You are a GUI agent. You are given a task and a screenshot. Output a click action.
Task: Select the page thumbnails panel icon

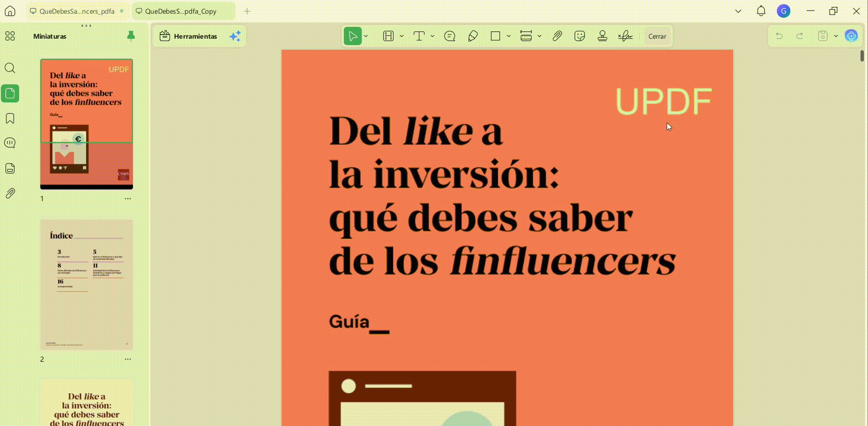10,93
